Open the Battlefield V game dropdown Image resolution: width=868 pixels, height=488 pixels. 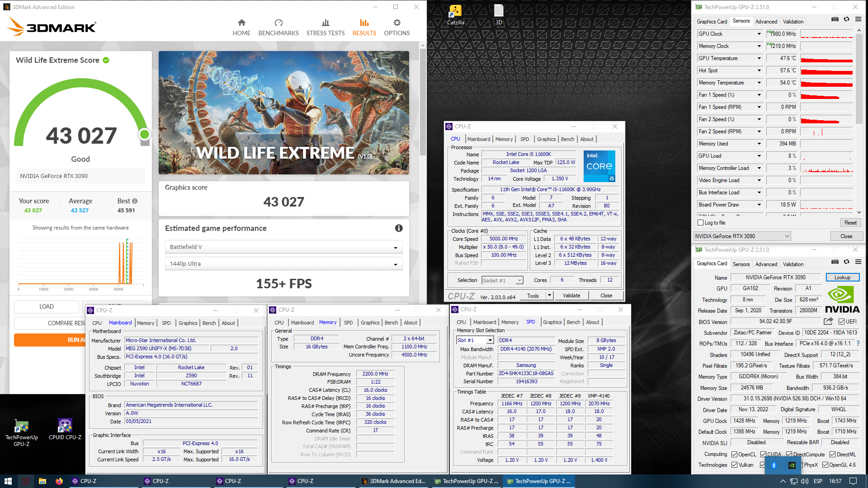tap(283, 247)
